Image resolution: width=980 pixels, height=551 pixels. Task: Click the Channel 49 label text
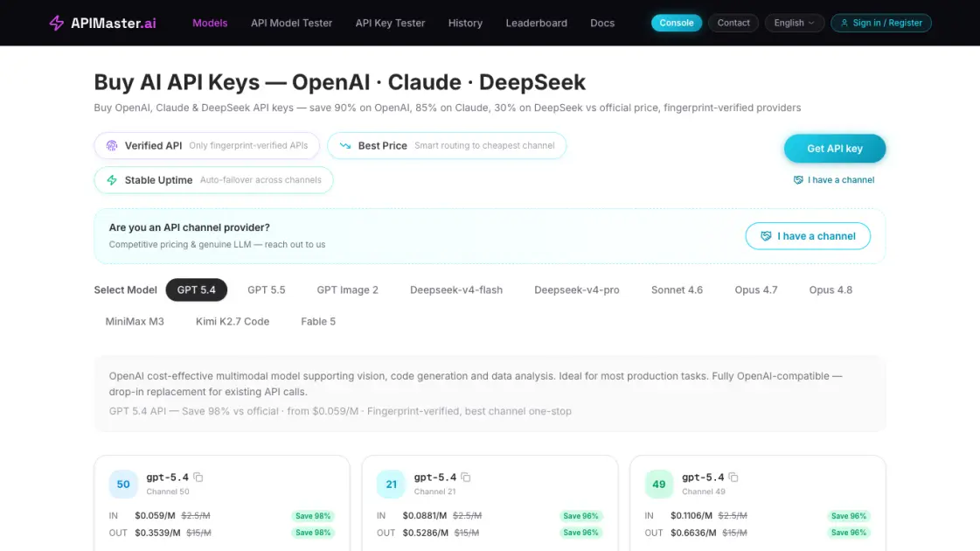(703, 492)
